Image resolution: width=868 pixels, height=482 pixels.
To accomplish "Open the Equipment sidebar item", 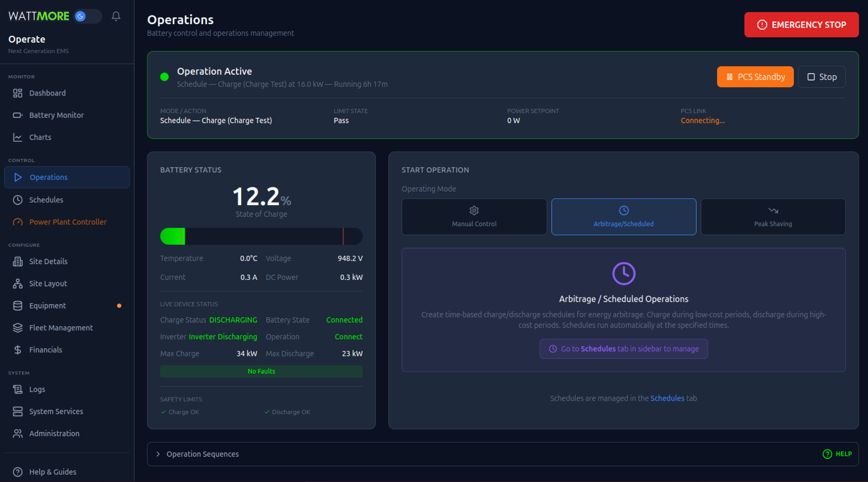I will tap(47, 305).
